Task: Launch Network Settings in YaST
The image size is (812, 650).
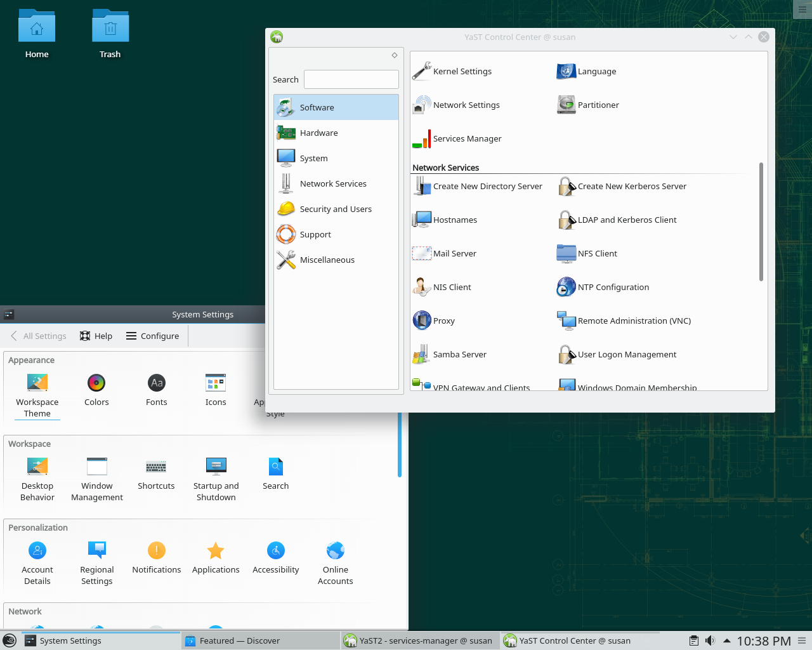Action: (x=455, y=105)
